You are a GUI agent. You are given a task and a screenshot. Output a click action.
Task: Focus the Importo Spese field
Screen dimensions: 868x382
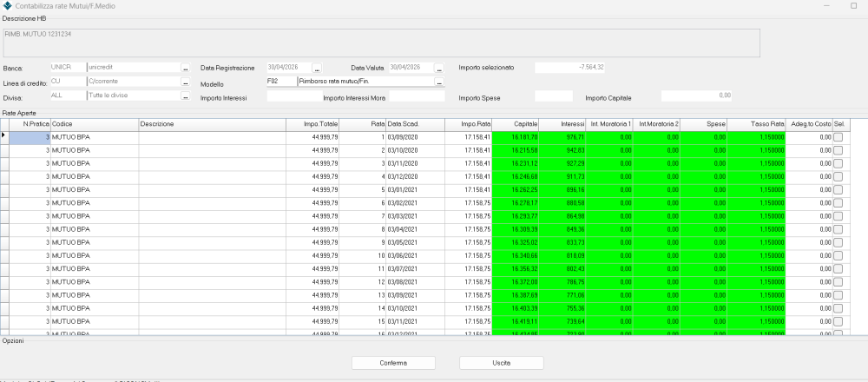pos(554,96)
